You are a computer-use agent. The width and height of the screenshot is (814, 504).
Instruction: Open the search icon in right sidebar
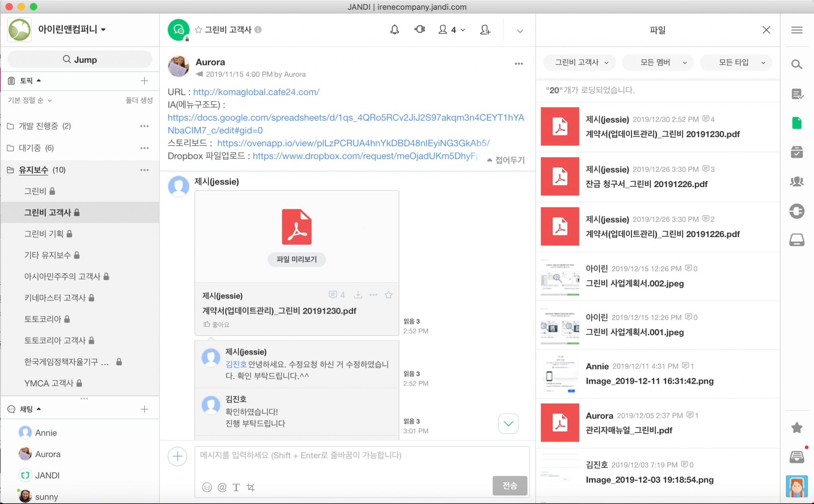point(797,64)
